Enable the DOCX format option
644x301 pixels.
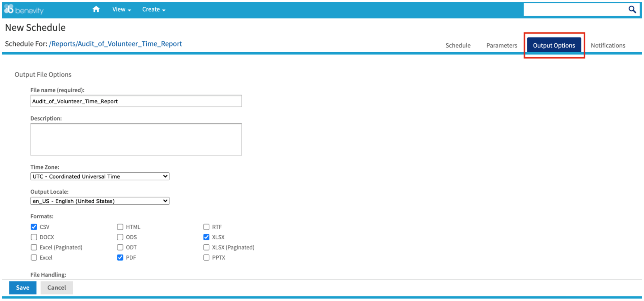tap(34, 237)
